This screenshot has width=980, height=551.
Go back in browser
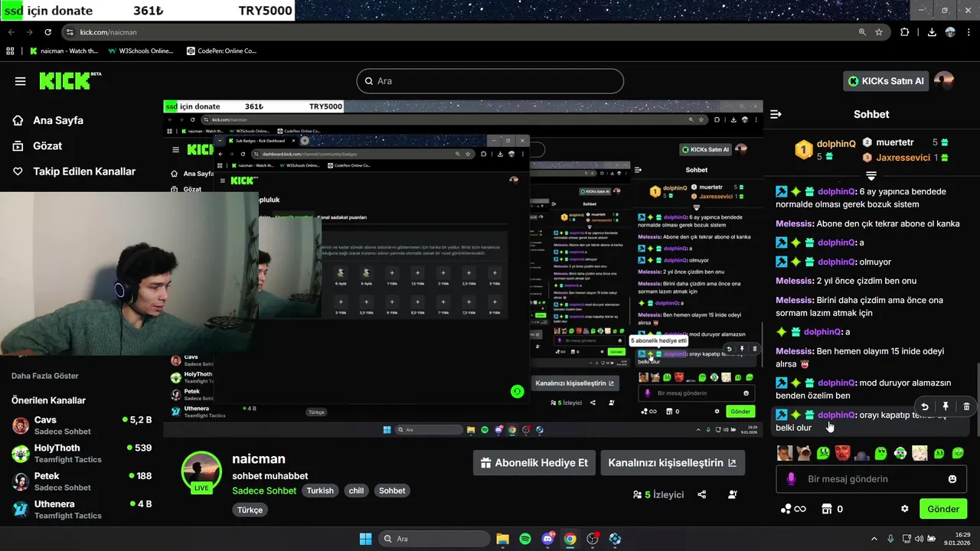pos(11,32)
